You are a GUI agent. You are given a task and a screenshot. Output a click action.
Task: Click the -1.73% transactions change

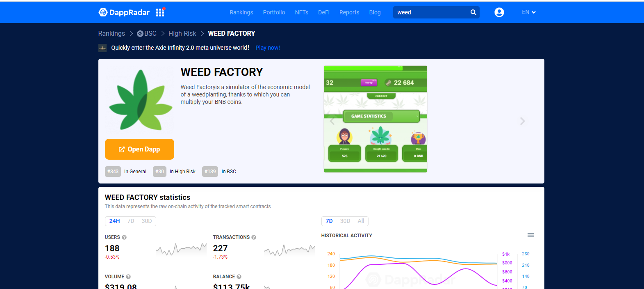click(x=220, y=257)
